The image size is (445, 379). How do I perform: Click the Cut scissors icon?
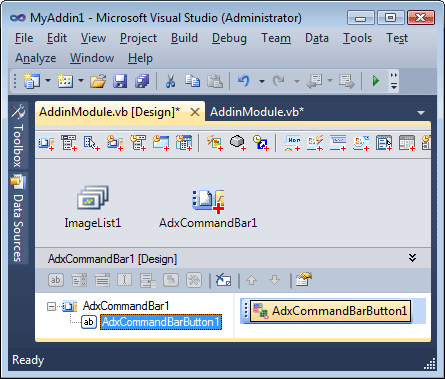170,81
